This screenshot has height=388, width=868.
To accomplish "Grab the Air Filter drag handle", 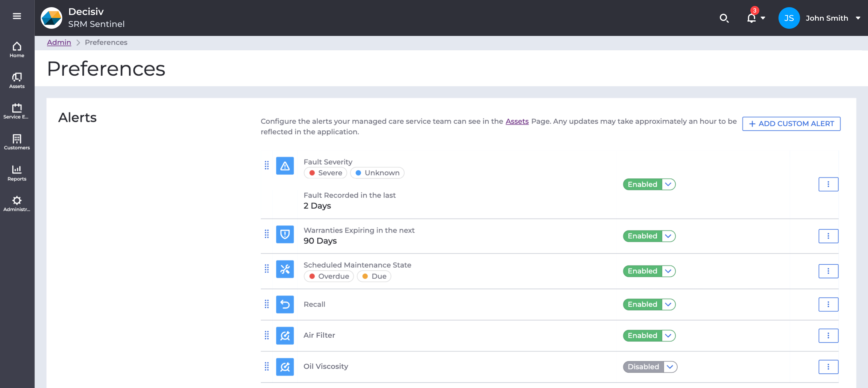I will (x=266, y=335).
